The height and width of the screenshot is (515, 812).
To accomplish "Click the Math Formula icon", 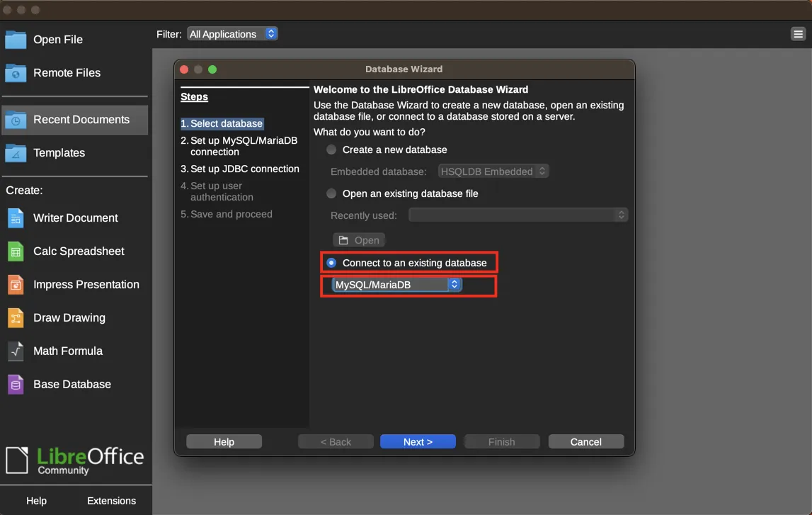I will (x=16, y=351).
